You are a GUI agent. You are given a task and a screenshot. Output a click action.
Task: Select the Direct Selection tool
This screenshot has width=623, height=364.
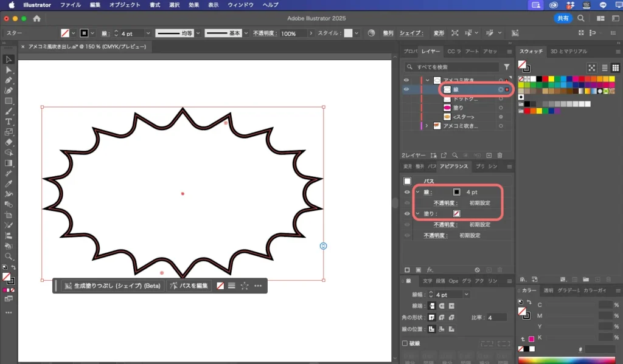click(x=9, y=70)
